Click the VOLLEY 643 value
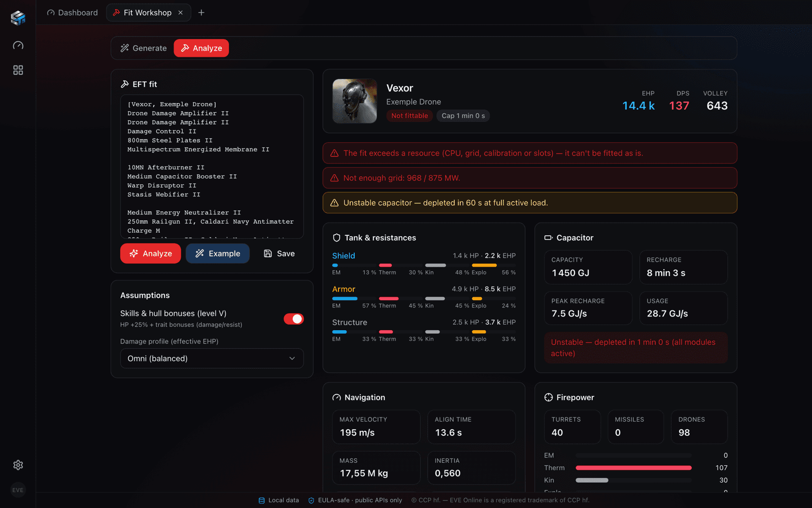Image resolution: width=812 pixels, height=508 pixels. point(717,106)
